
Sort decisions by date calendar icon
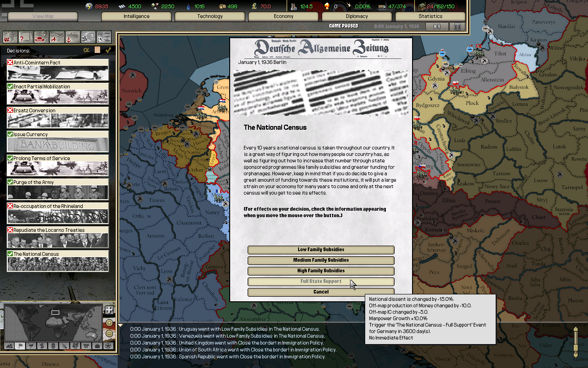pos(97,50)
